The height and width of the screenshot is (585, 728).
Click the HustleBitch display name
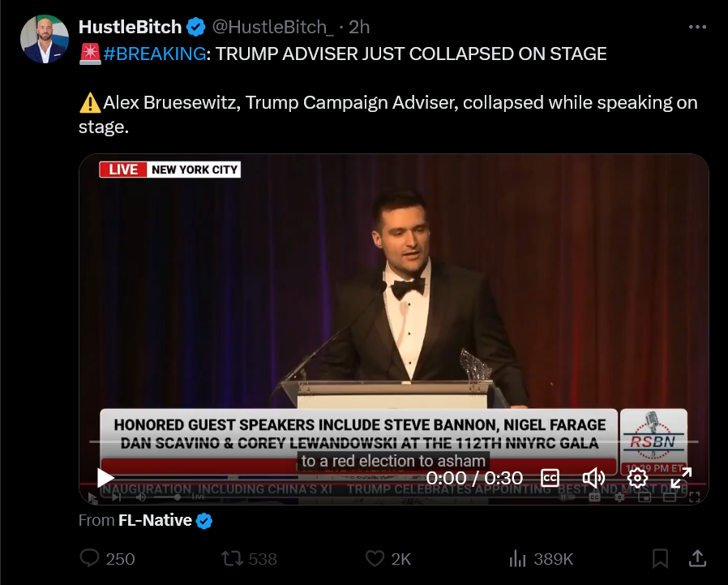coord(130,27)
